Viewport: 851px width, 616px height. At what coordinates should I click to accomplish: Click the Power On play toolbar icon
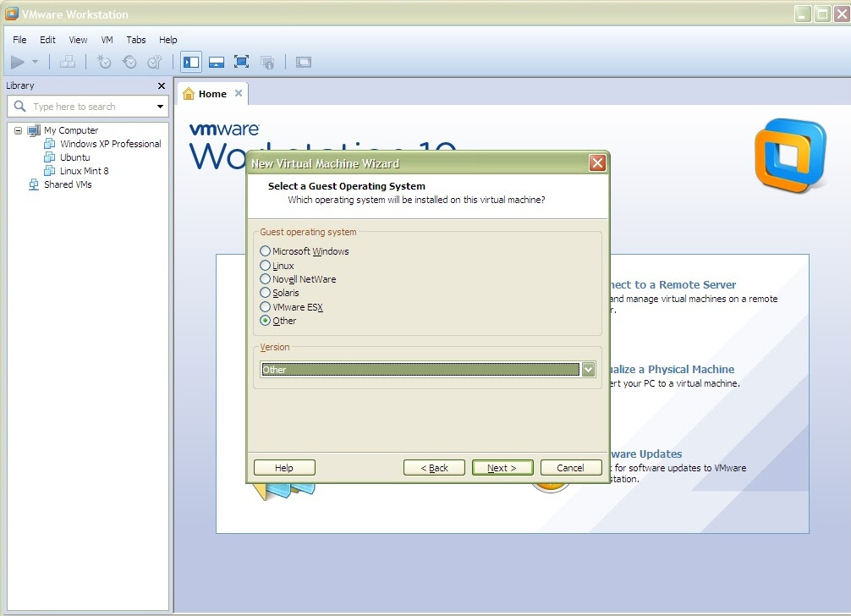pos(18,63)
